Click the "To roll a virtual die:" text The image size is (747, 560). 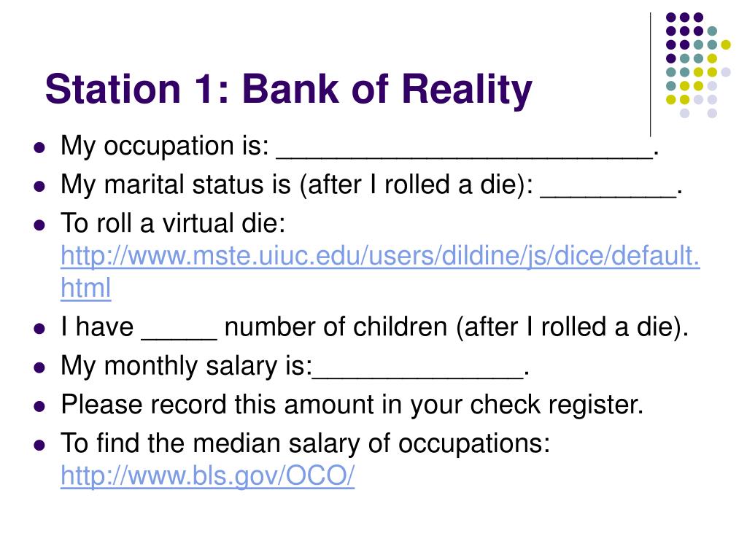coord(173,223)
